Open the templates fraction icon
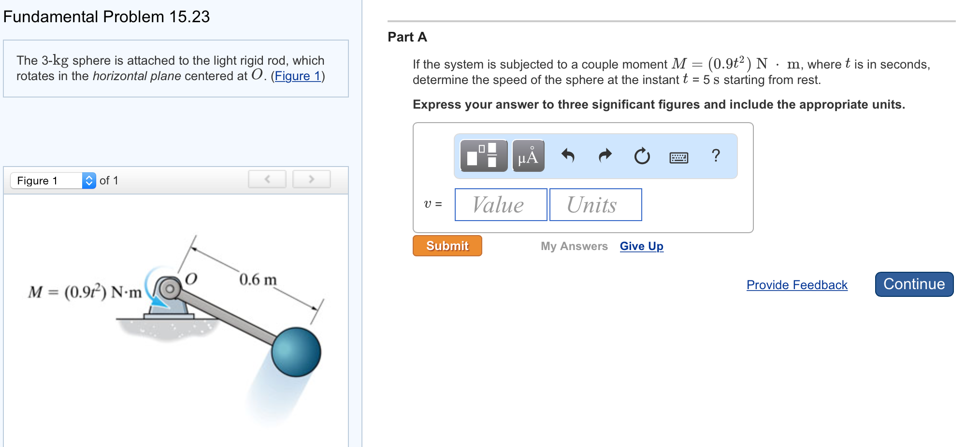This screenshot has height=447, width=980. 483,156
